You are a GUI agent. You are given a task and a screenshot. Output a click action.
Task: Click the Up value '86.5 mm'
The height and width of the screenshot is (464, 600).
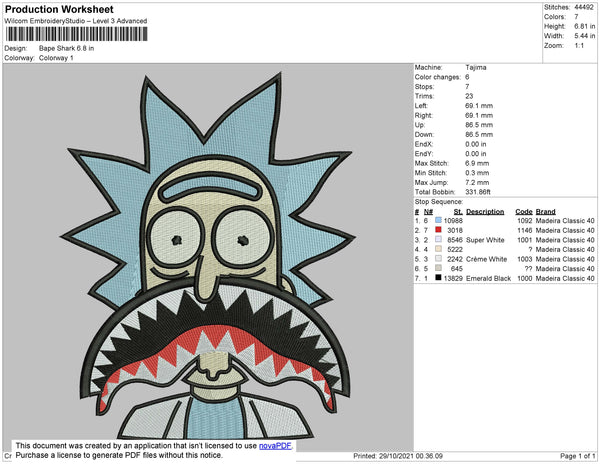point(479,125)
